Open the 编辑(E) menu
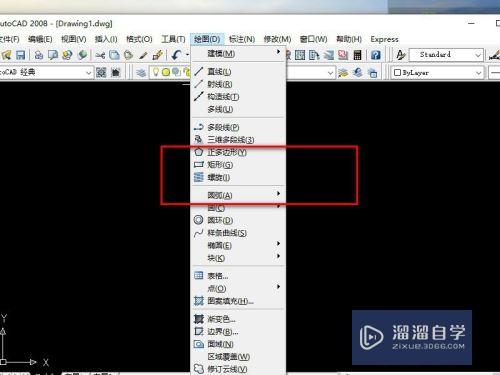Image resolution: width=500 pixels, height=375 pixels. point(40,39)
